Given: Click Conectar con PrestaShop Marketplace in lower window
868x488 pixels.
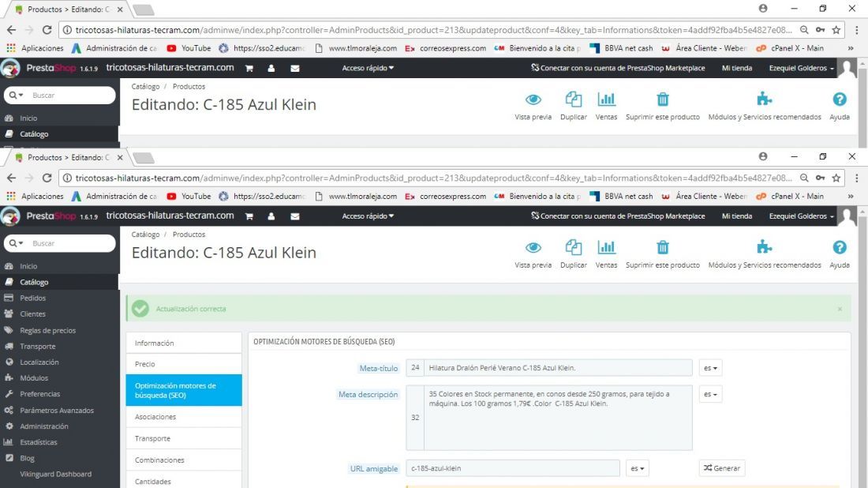Looking at the screenshot, I should click(x=618, y=216).
